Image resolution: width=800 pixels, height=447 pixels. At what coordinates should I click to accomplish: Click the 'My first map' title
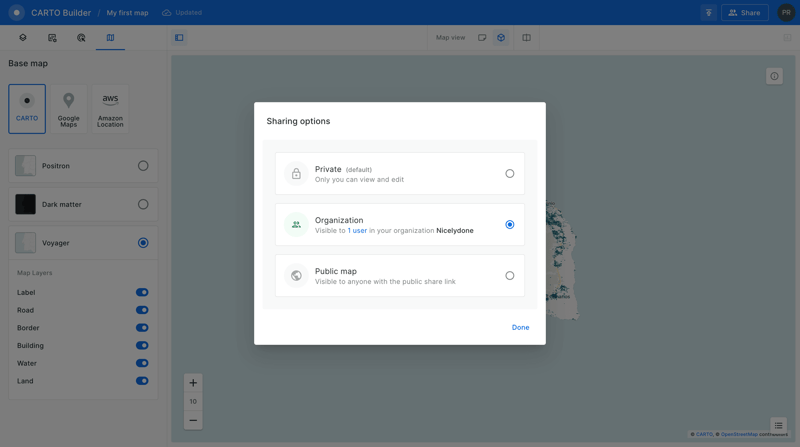[x=128, y=13]
